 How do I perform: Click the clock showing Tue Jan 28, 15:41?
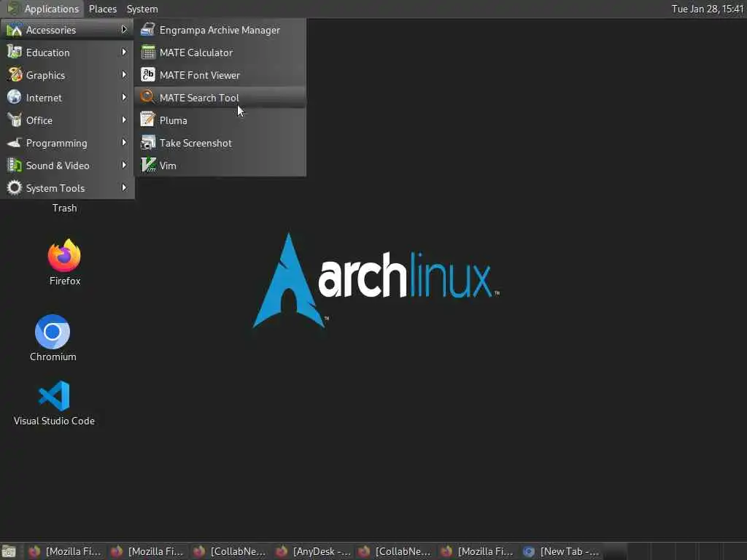708,9
